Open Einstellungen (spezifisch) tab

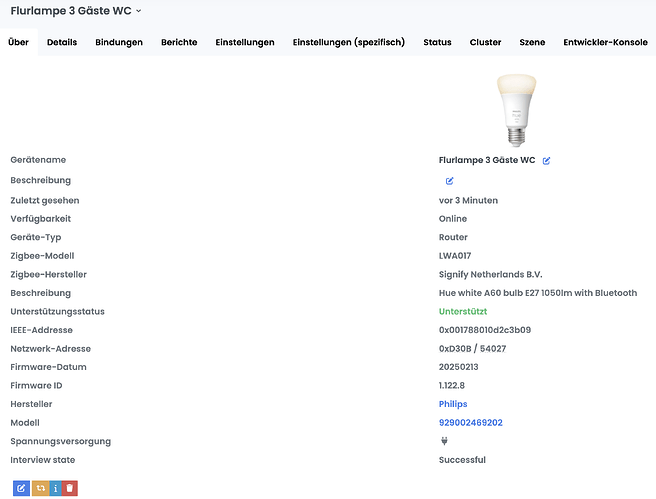348,42
